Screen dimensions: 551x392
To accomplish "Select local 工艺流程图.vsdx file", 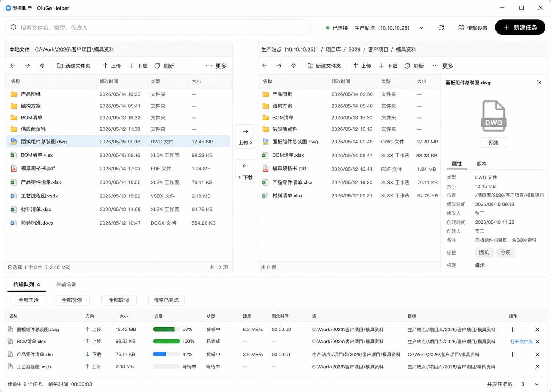I will coord(117,196).
